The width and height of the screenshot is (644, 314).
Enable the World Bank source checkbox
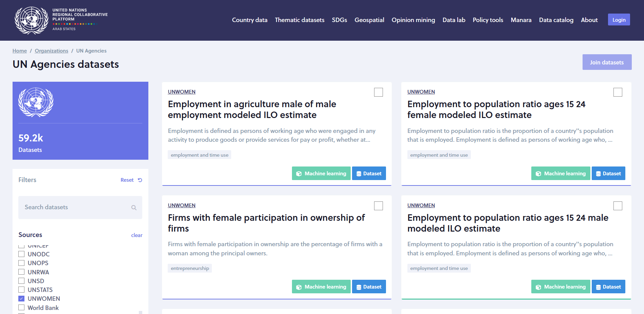tap(21, 308)
